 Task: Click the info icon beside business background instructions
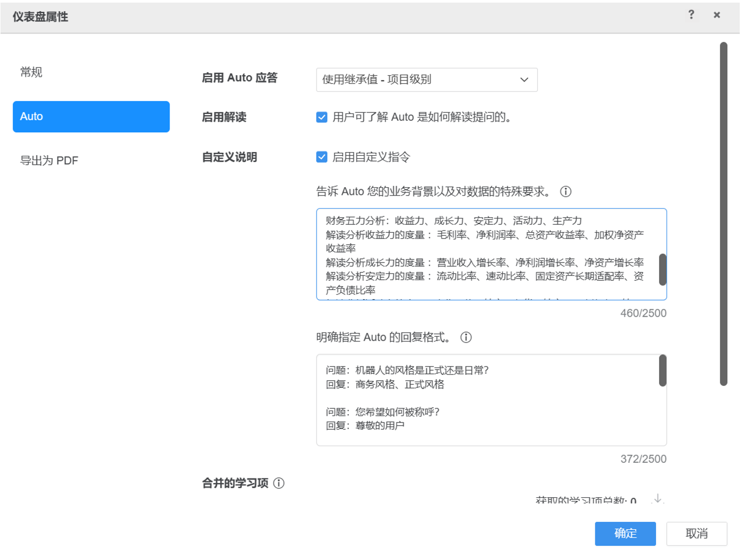coord(566,191)
